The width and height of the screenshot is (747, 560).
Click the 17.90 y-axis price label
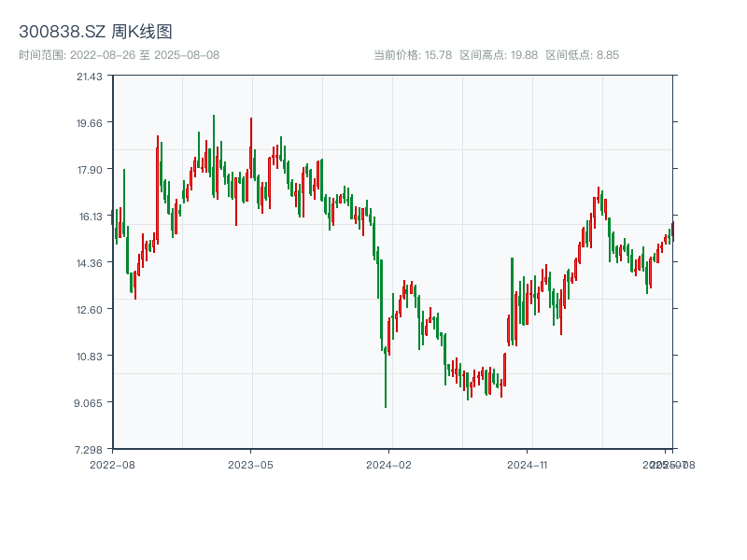90,169
